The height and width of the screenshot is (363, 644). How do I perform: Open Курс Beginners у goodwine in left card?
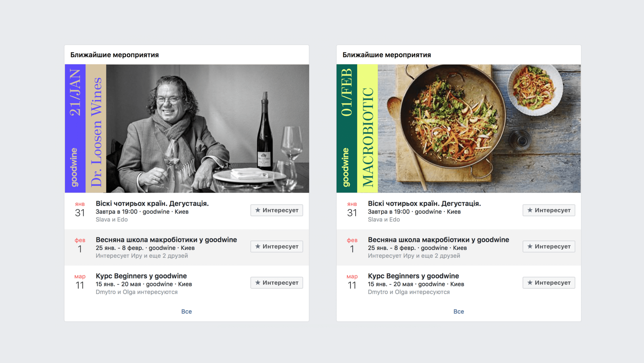click(x=141, y=276)
